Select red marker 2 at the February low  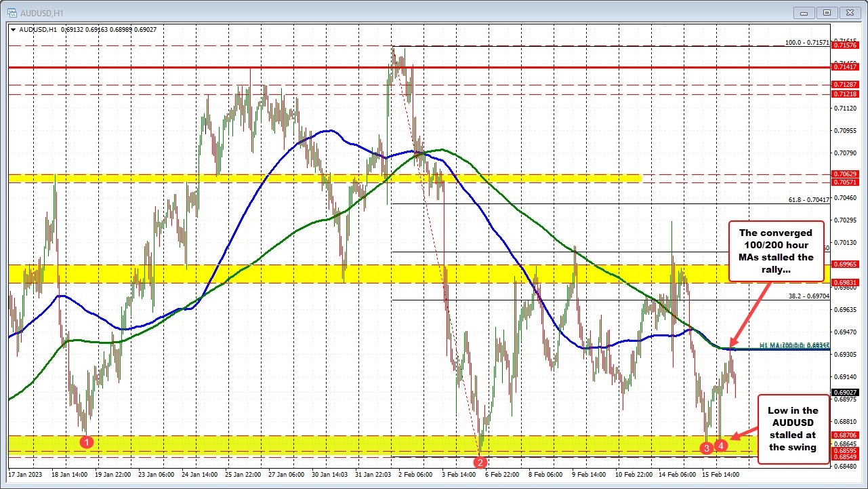point(481,461)
